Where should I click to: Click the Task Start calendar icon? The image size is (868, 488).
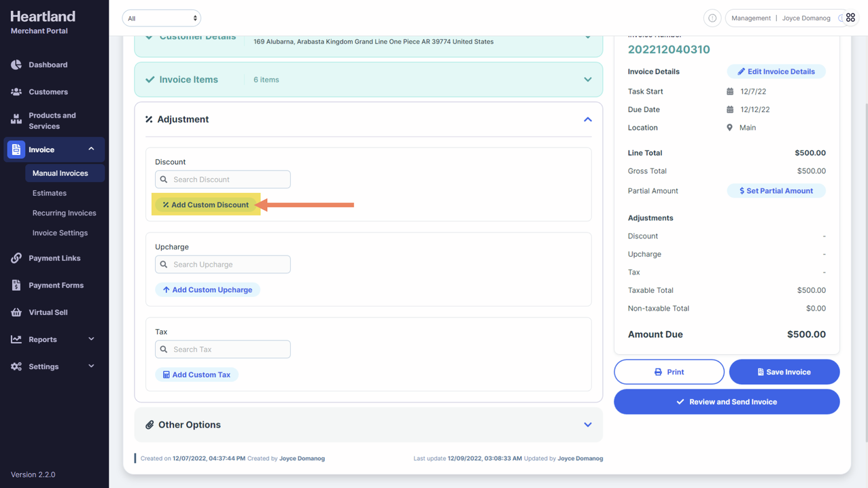tap(730, 91)
